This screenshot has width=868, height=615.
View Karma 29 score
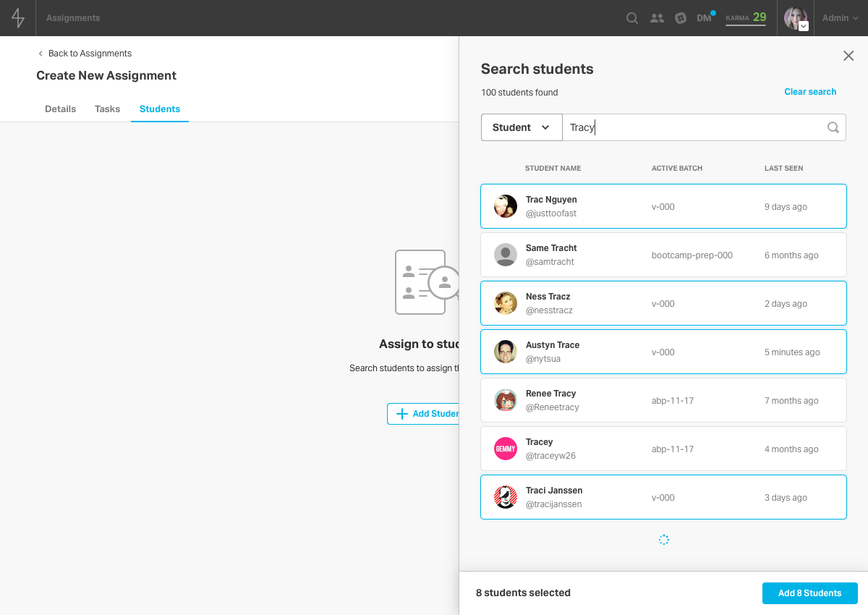coord(746,17)
